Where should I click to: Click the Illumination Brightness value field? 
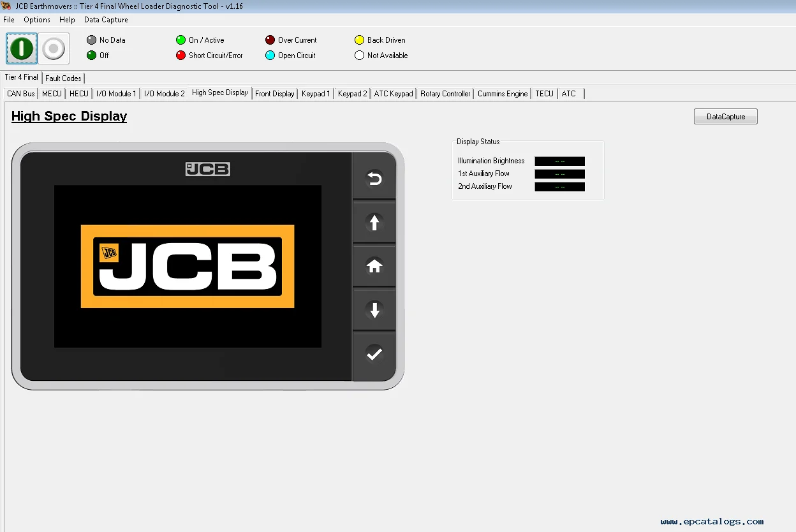point(559,161)
